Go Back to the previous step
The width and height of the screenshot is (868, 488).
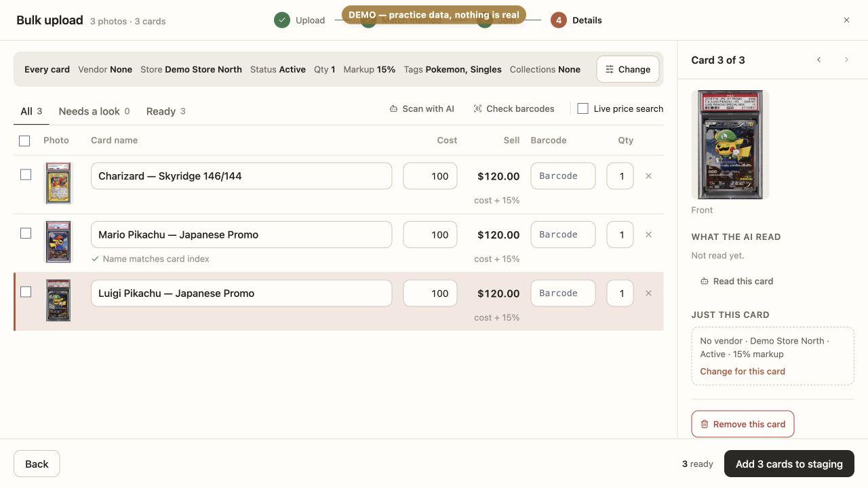(37, 464)
